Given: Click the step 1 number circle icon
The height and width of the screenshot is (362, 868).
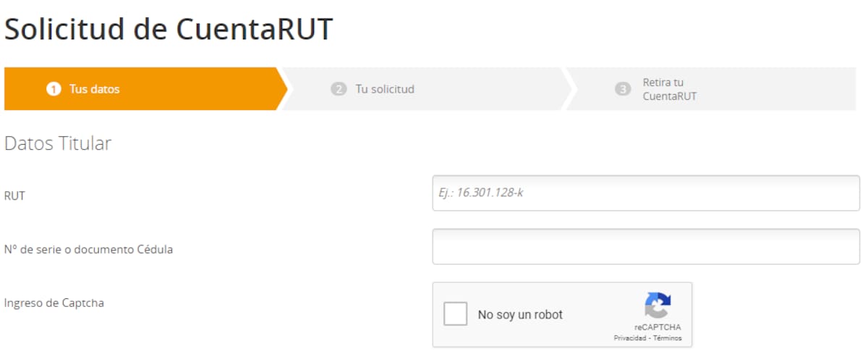Looking at the screenshot, I should tap(53, 90).
